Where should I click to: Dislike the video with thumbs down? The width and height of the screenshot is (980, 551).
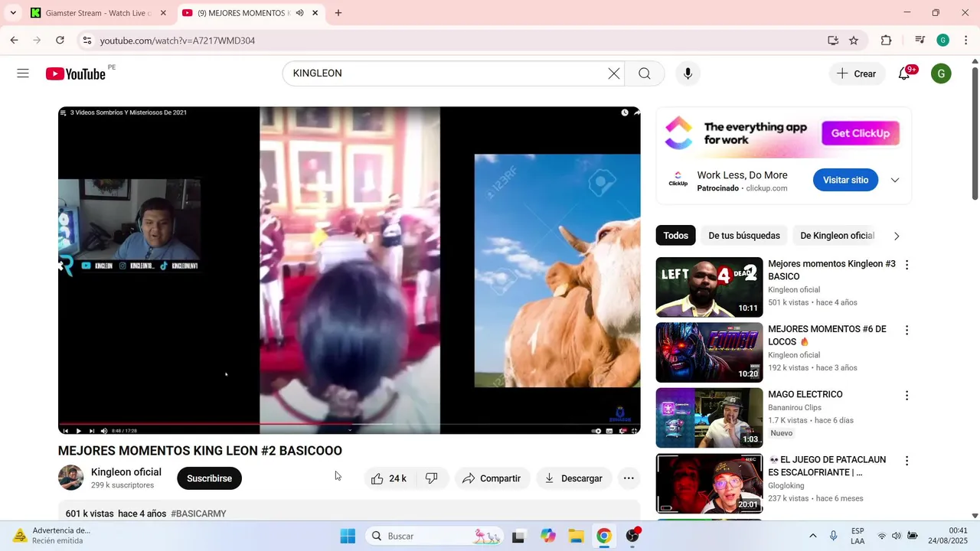[432, 478]
